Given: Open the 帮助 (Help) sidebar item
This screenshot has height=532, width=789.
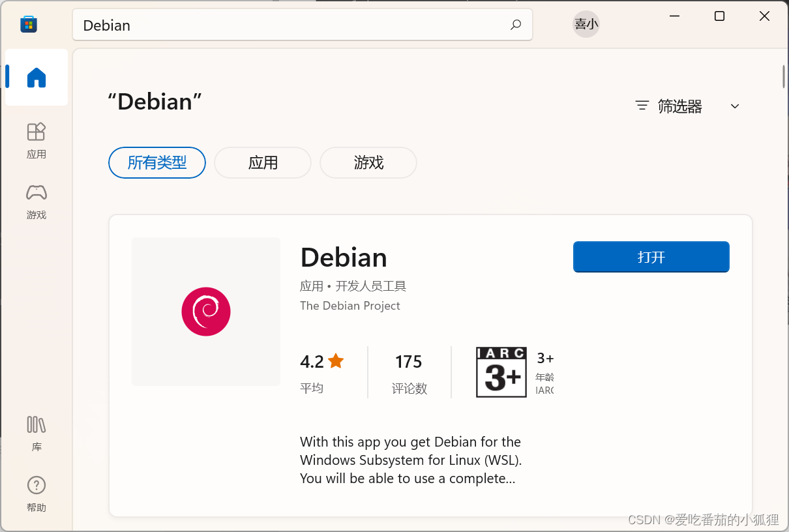Looking at the screenshot, I should [x=37, y=494].
